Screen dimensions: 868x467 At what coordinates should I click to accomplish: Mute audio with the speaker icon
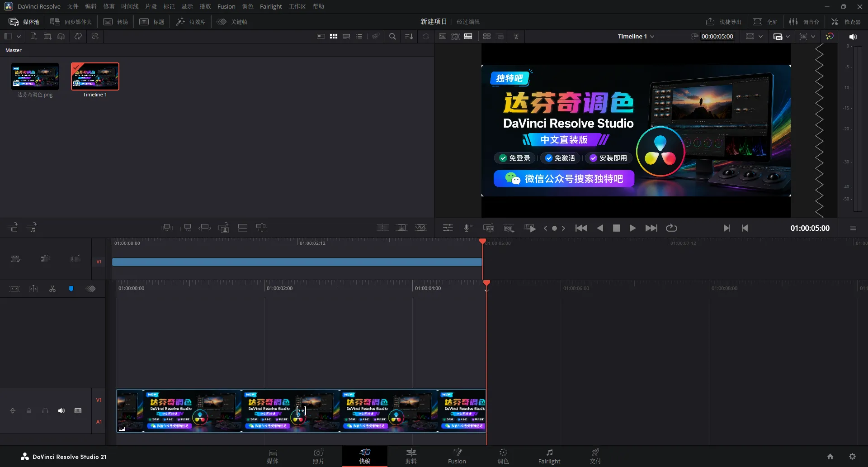(853, 37)
